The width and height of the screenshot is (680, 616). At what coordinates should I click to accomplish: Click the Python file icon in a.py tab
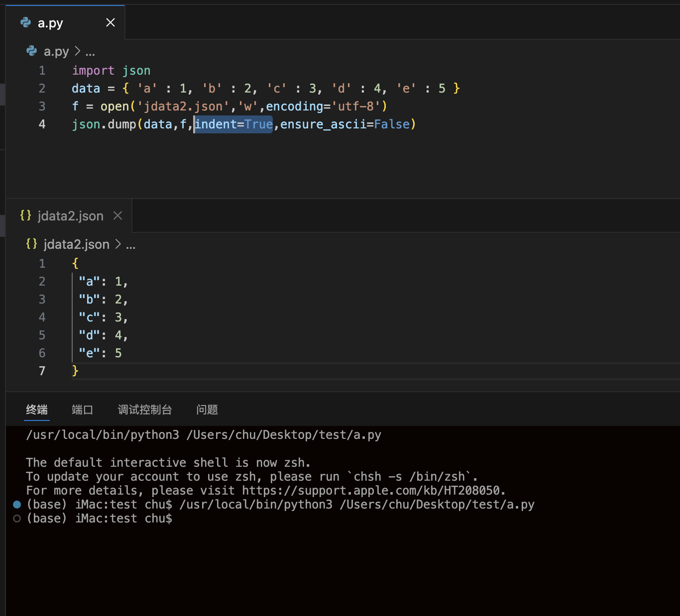click(25, 22)
